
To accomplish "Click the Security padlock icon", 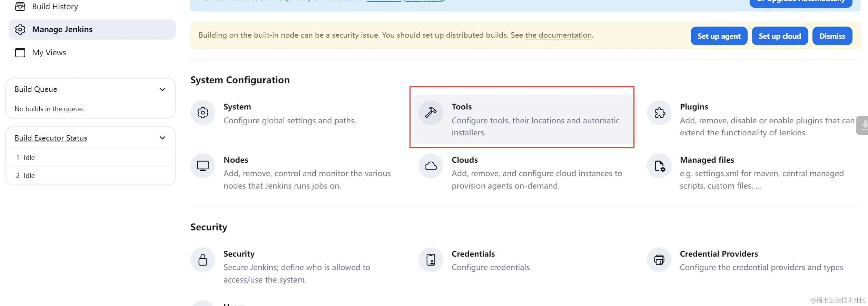I will [203, 260].
